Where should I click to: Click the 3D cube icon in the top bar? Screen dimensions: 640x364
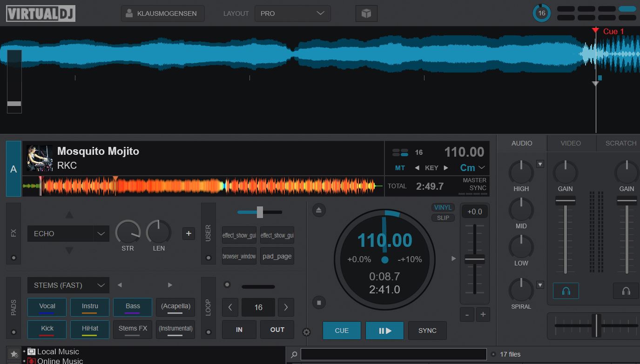coord(366,13)
